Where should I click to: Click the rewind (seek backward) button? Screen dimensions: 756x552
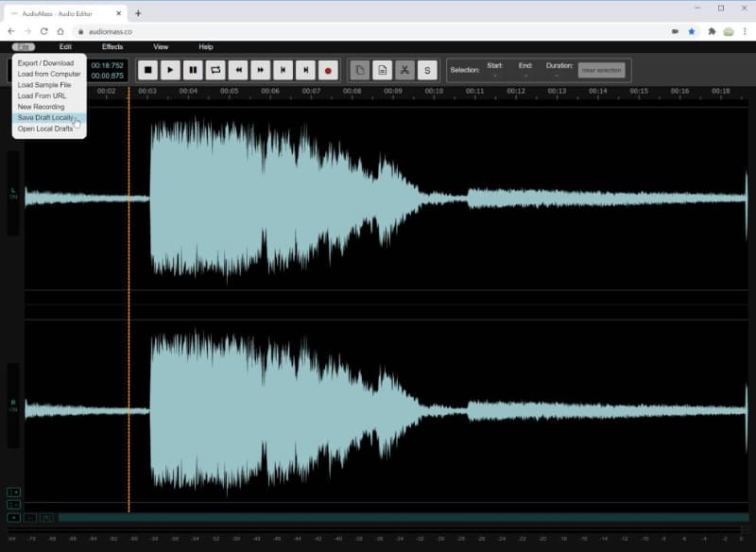238,70
